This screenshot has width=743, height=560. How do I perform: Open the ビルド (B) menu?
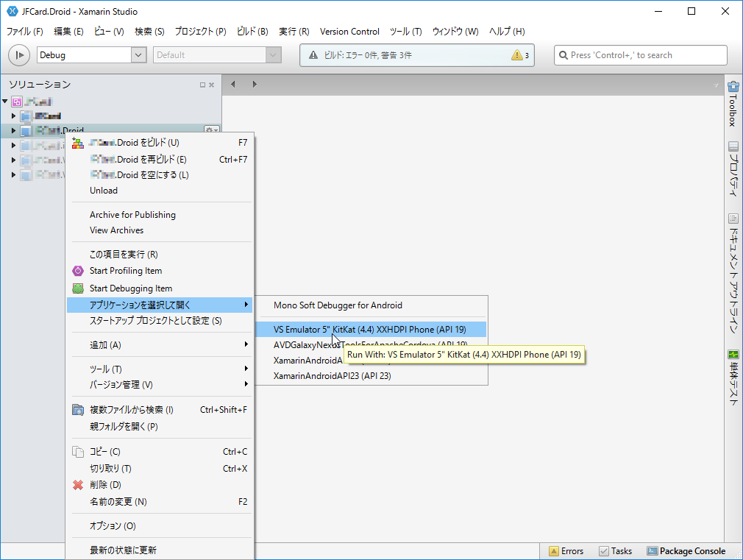(252, 32)
